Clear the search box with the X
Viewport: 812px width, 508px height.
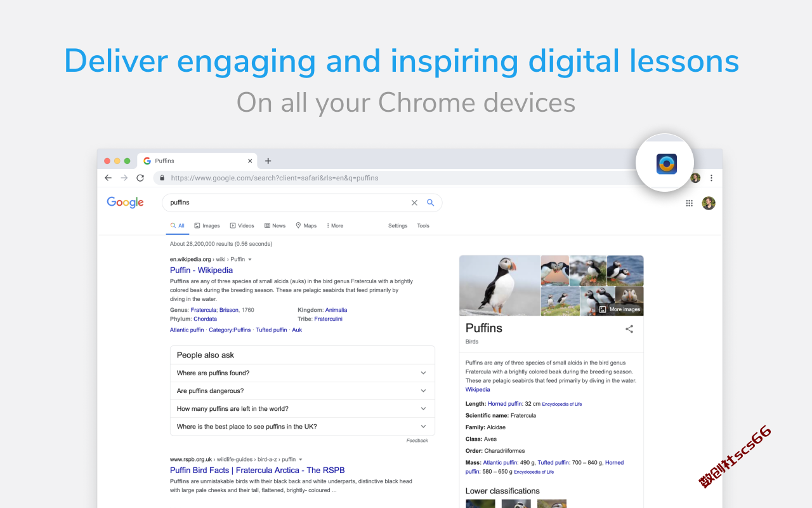pos(414,203)
